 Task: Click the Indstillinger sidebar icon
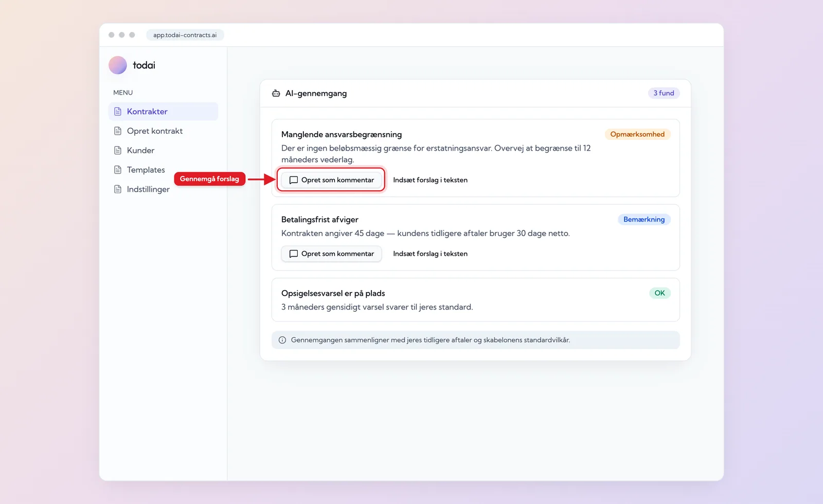point(118,189)
